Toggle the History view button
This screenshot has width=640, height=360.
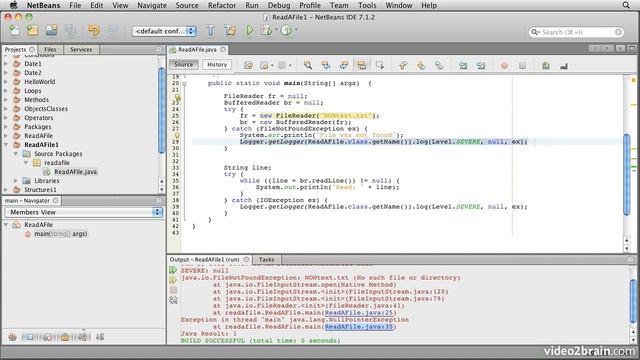coord(217,64)
